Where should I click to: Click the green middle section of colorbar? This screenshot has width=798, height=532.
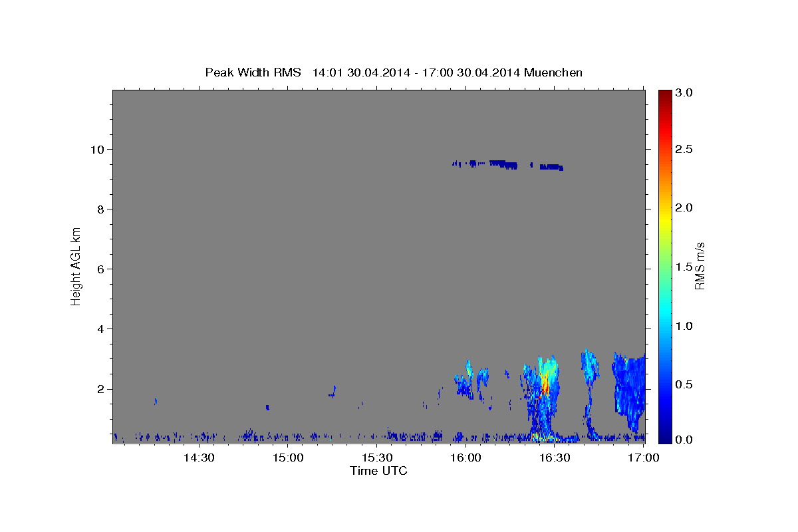click(664, 266)
